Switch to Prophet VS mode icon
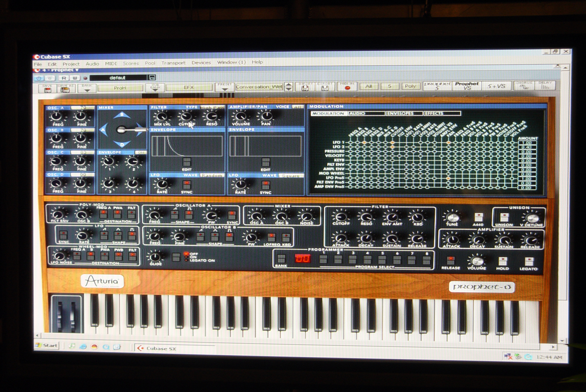 467,86
